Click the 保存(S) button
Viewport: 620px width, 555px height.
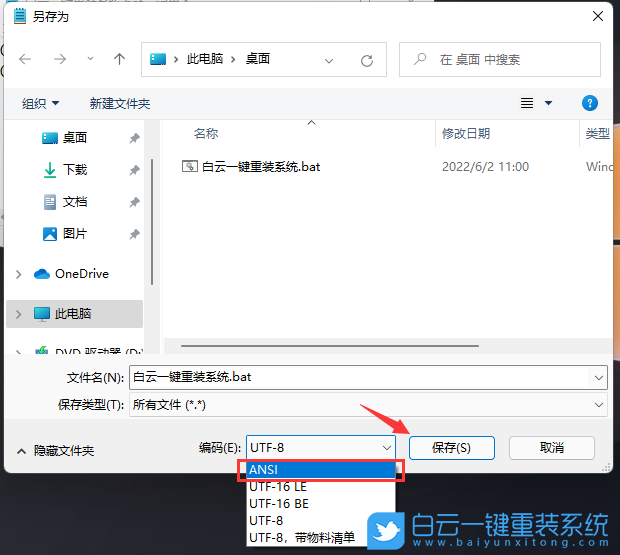(452, 448)
